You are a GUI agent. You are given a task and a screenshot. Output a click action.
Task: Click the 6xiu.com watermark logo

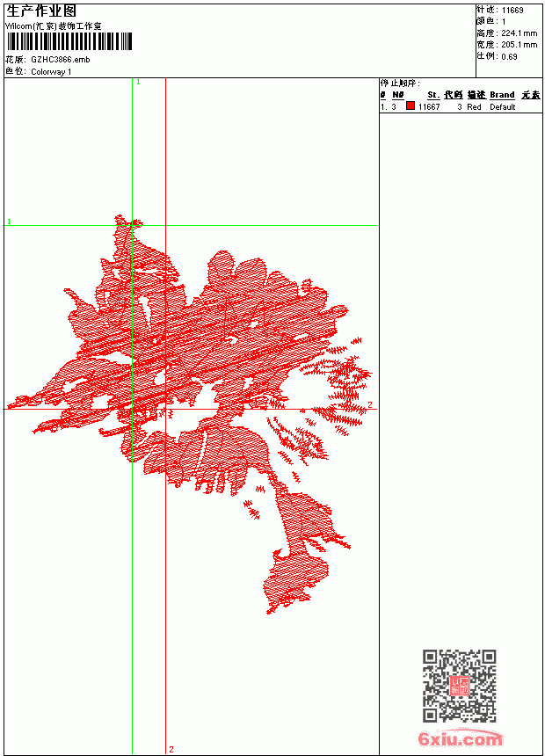pyautogui.click(x=460, y=738)
